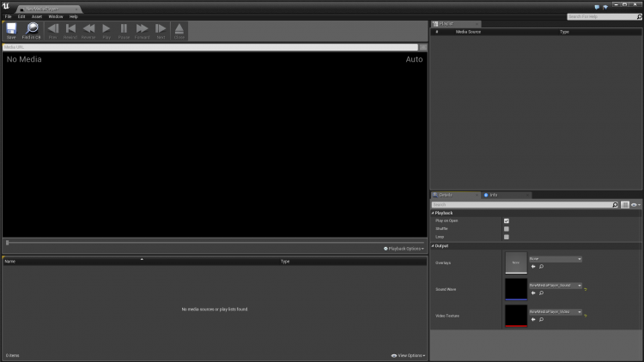644x362 pixels.
Task: Open the Asset menu
Action: (x=37, y=16)
